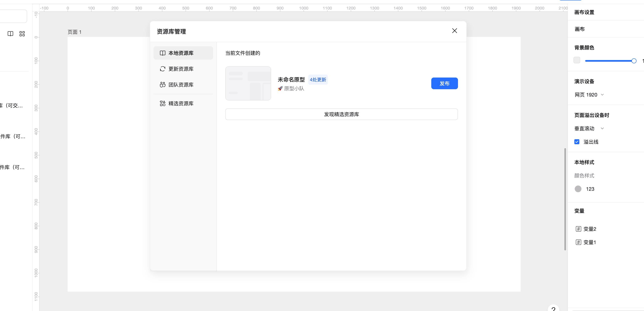Adjust the background opacity slider handle
The height and width of the screenshot is (311, 644).
coord(634,61)
